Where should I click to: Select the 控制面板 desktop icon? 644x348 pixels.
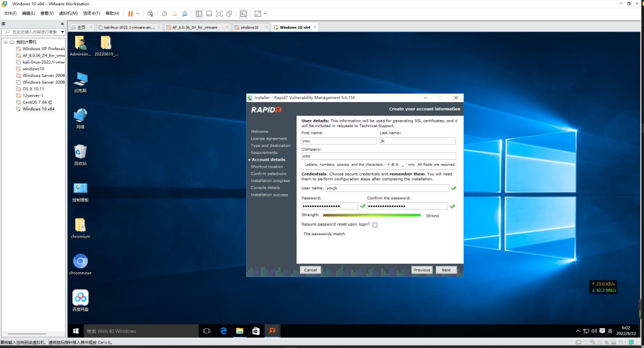pos(80,192)
